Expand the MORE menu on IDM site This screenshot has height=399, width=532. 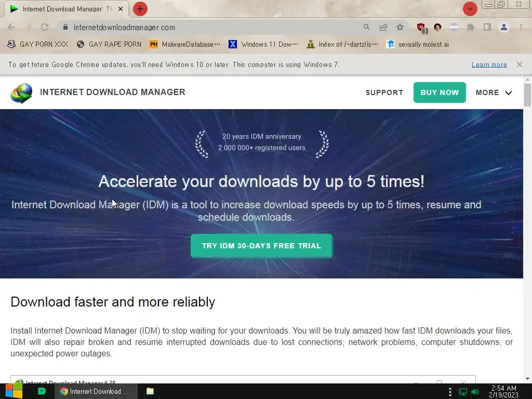point(494,92)
